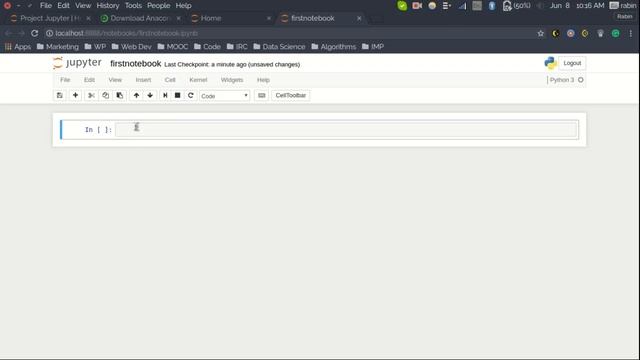Click the green Grammarly extension icon
Viewport: 640px width, 360px height.
click(x=616, y=33)
